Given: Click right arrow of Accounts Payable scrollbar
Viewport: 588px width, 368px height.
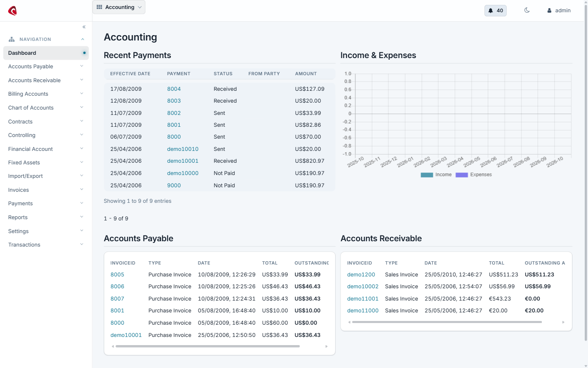Looking at the screenshot, I should click(326, 346).
